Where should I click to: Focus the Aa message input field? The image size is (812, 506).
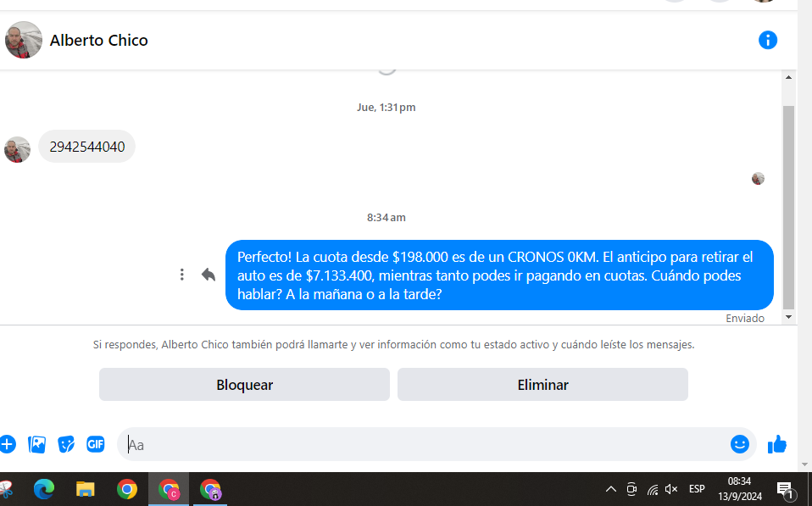[424, 444]
